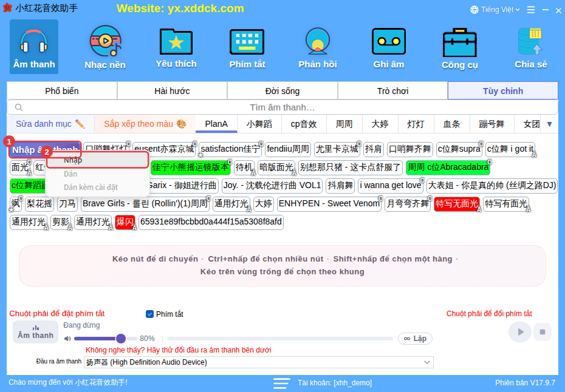Play the i wanna get love sound
The height and width of the screenshot is (392, 565).
click(x=391, y=186)
